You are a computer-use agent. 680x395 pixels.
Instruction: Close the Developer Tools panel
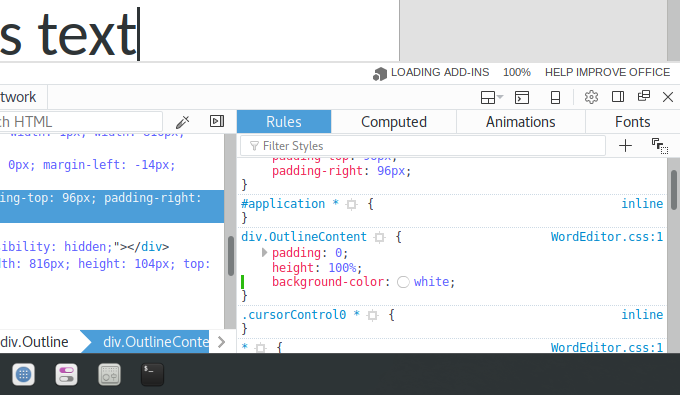668,97
